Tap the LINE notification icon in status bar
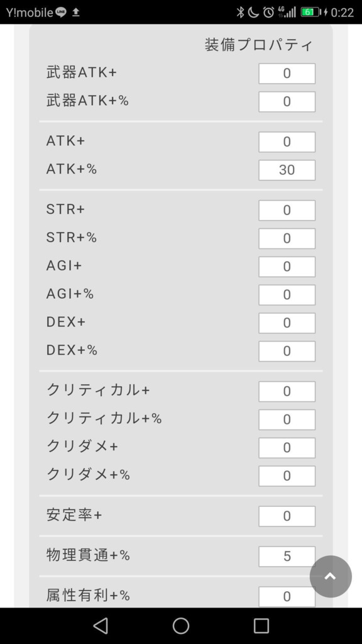 click(61, 13)
